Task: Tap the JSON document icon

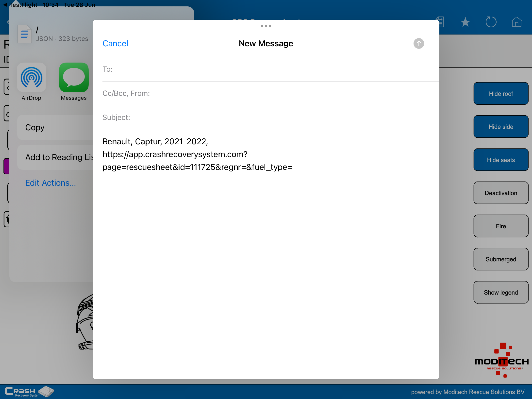Action: 25,34
